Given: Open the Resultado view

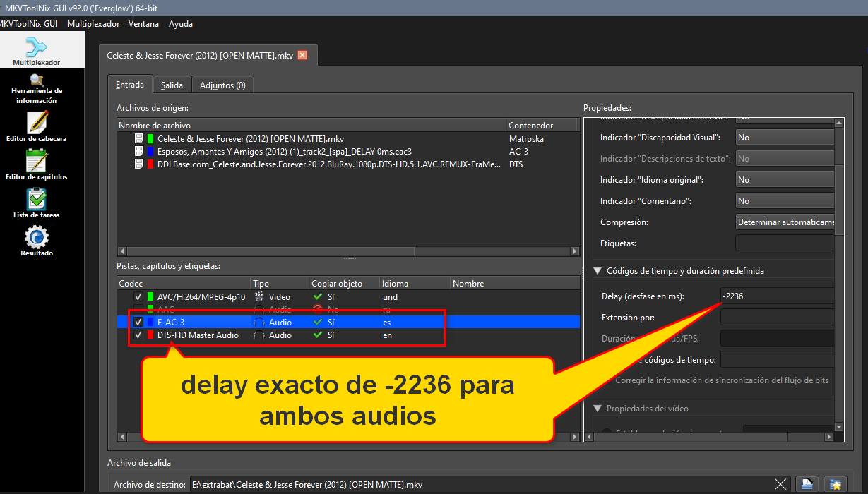Looking at the screenshot, I should coord(37,241).
